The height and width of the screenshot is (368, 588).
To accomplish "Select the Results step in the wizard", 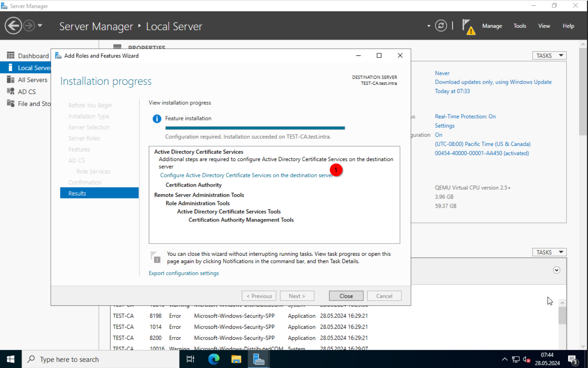I will 99,193.
